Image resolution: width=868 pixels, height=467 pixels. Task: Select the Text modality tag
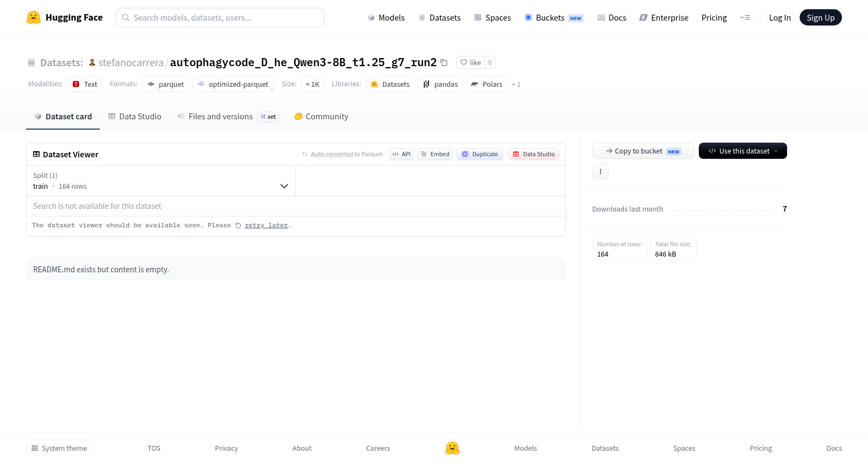tap(85, 84)
